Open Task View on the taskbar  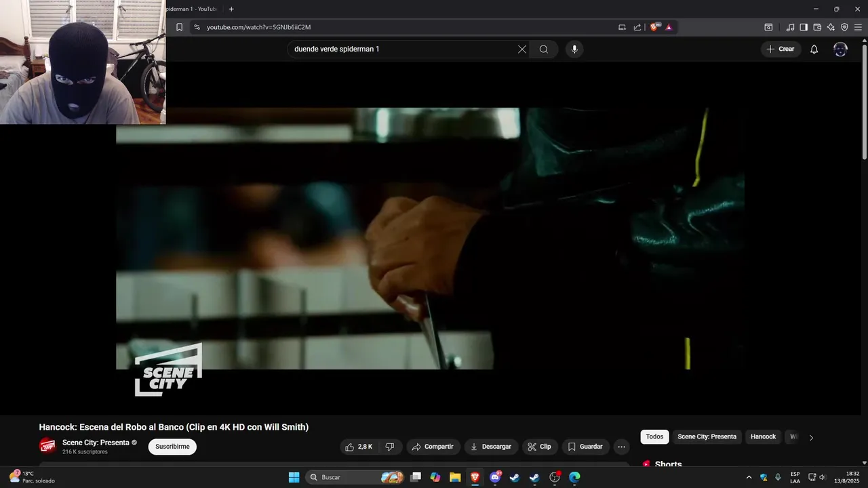[416, 477]
